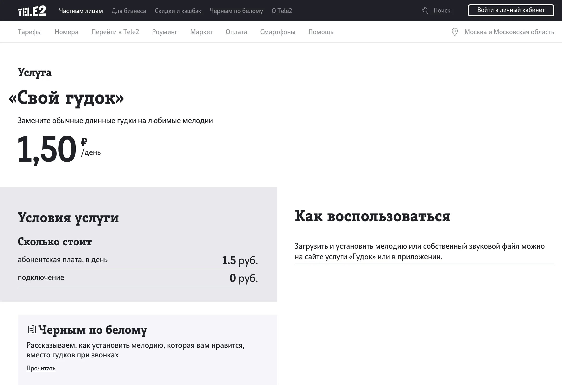Click the Условия услуги heading
Screen dimensions: 562x392
(68, 217)
